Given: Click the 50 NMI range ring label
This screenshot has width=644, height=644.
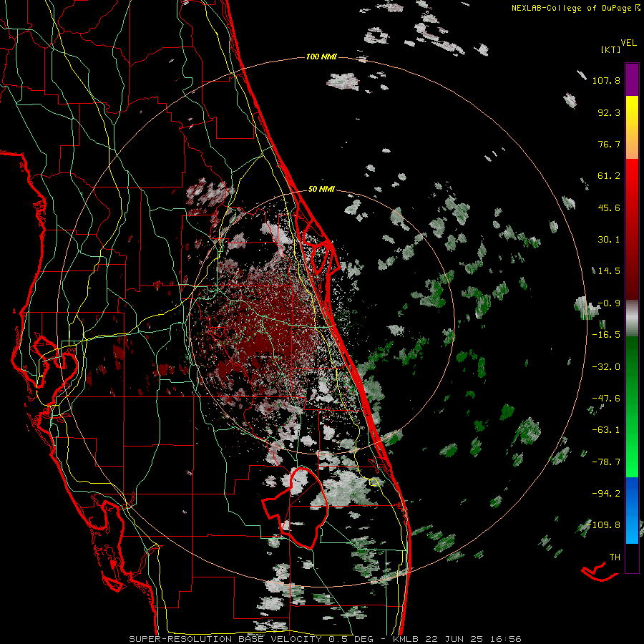Looking at the screenshot, I should coord(321,190).
